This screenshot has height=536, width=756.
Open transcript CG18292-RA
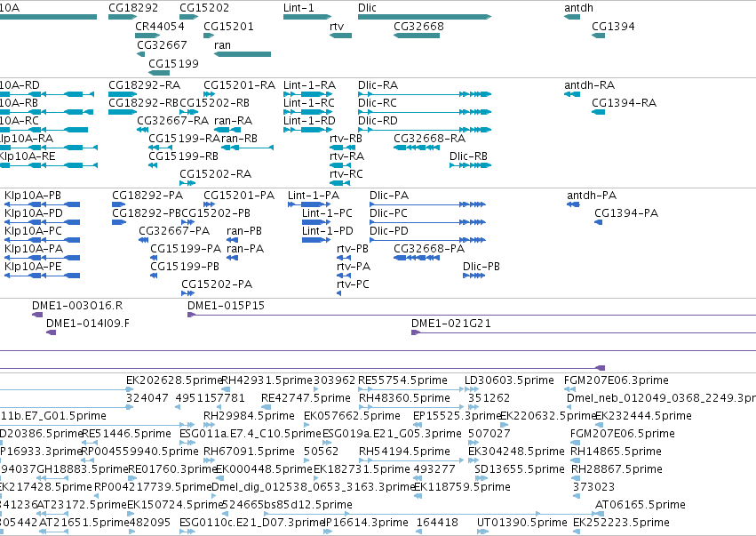145,85
